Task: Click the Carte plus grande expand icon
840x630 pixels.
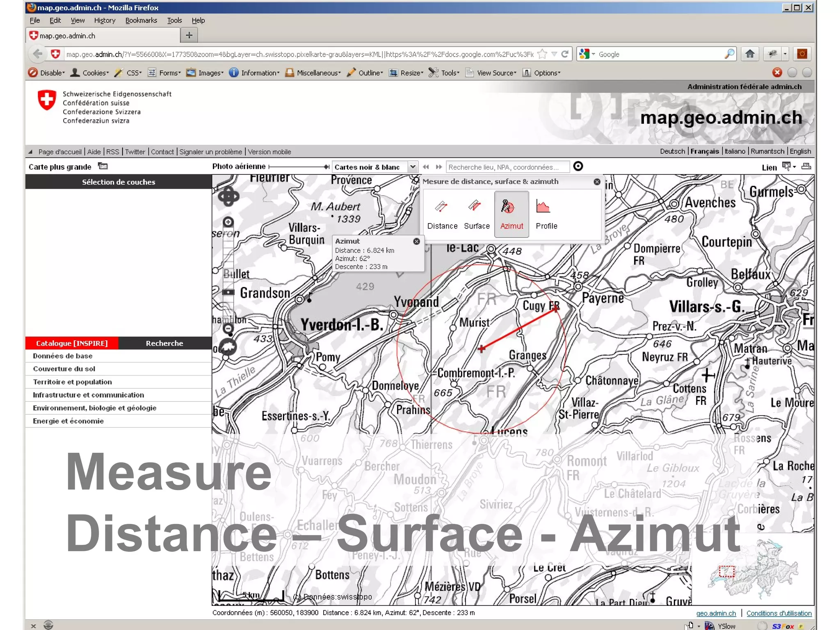Action: pos(103,166)
